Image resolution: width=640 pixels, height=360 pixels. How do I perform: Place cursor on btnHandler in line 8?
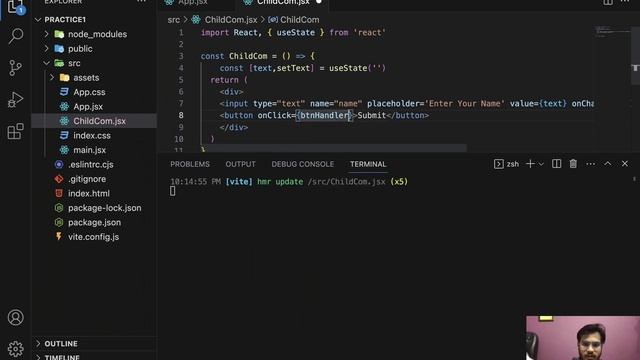tap(324, 116)
